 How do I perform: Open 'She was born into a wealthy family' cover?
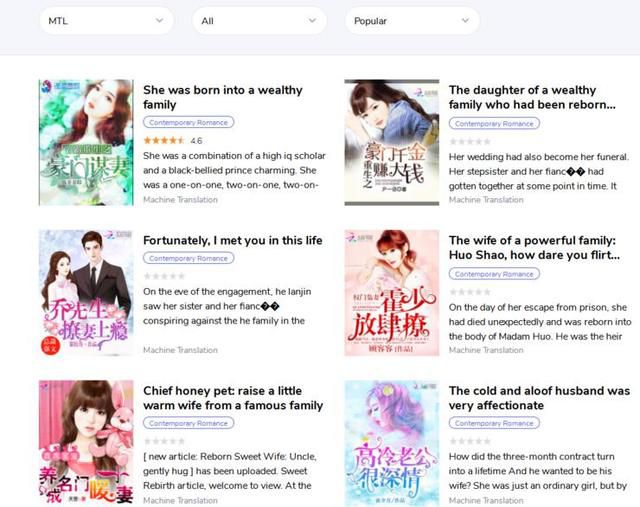86,143
